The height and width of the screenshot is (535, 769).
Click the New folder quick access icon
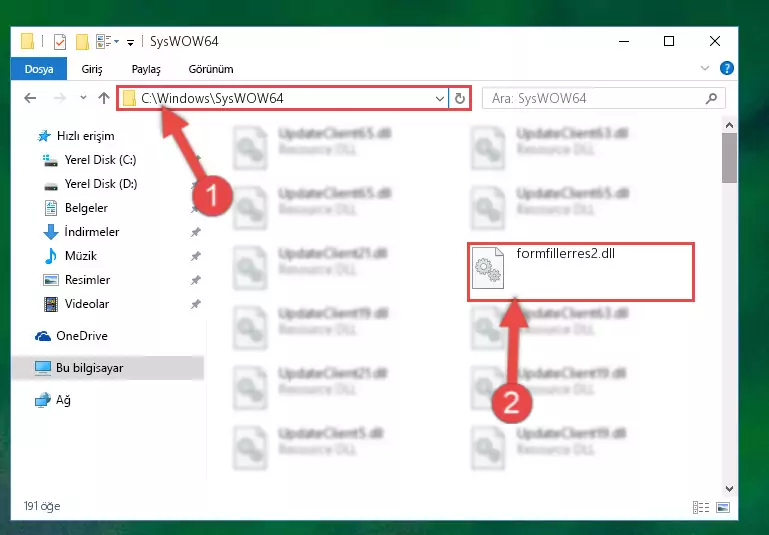[x=82, y=42]
